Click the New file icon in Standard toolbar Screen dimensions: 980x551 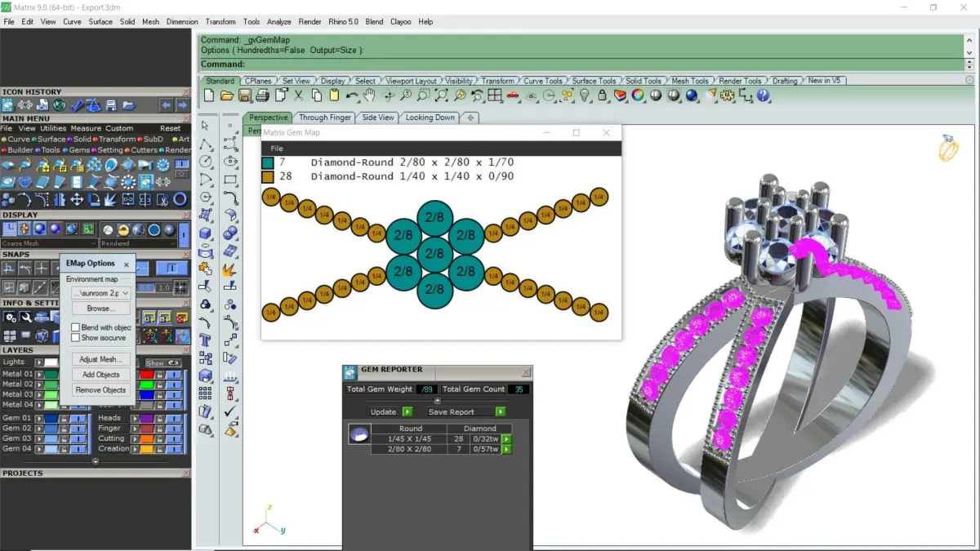point(209,96)
